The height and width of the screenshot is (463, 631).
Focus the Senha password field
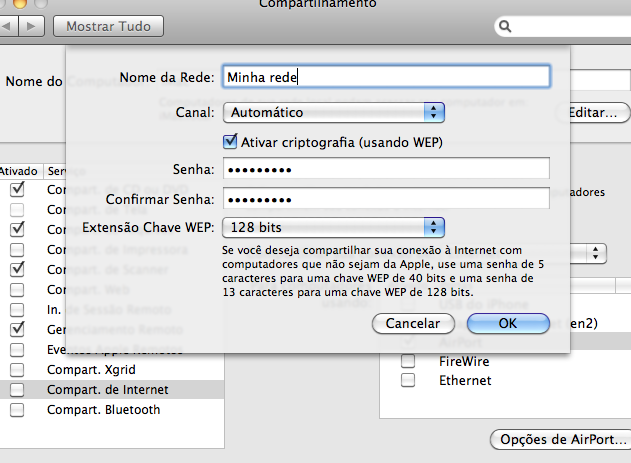(386, 169)
